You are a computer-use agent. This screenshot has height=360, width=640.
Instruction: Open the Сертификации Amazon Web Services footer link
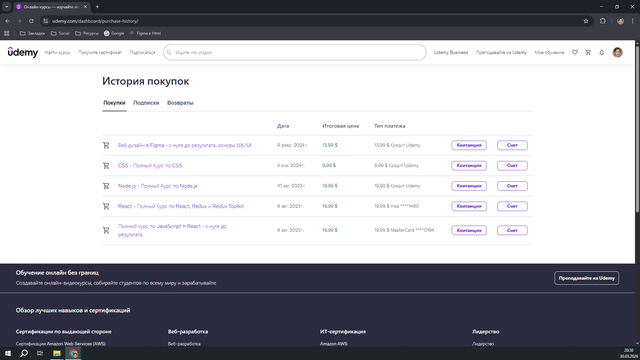click(61, 344)
